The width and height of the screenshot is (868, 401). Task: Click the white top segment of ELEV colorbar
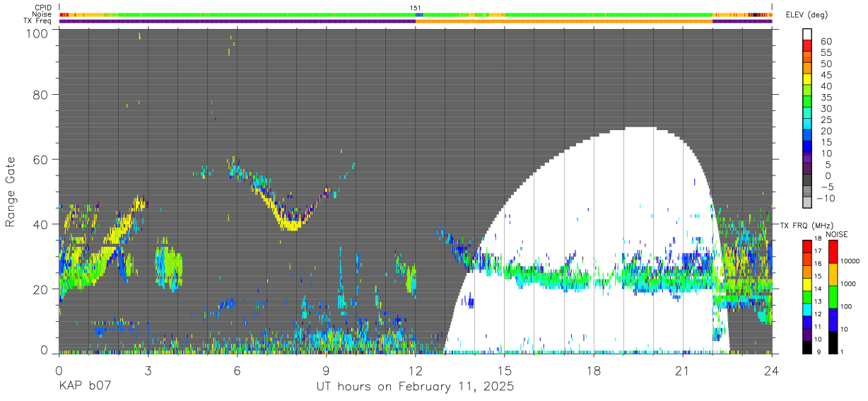[807, 35]
